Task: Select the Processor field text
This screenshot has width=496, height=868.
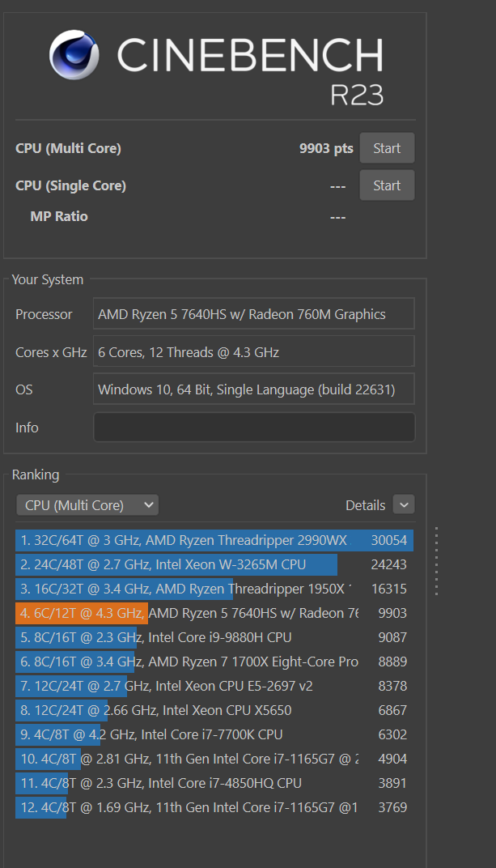Action: (254, 314)
